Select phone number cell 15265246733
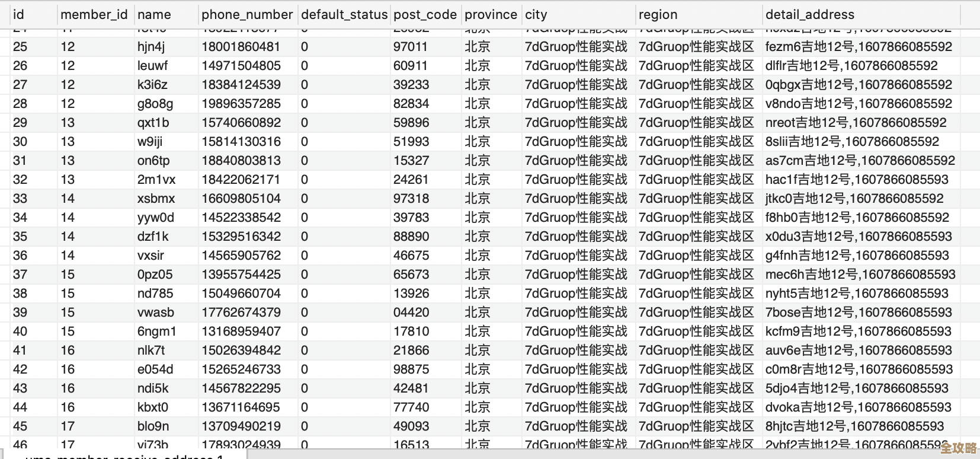 click(241, 369)
